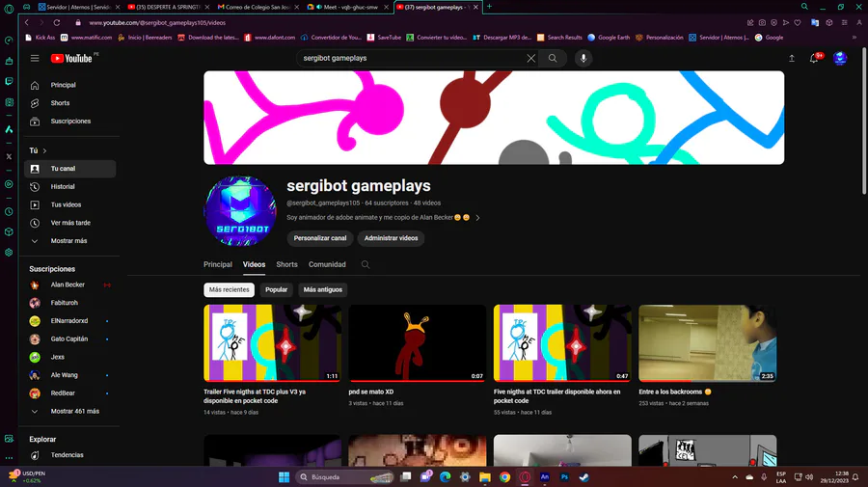Clear the search text with the X
Image resolution: width=868 pixels, height=487 pixels.
coord(530,58)
